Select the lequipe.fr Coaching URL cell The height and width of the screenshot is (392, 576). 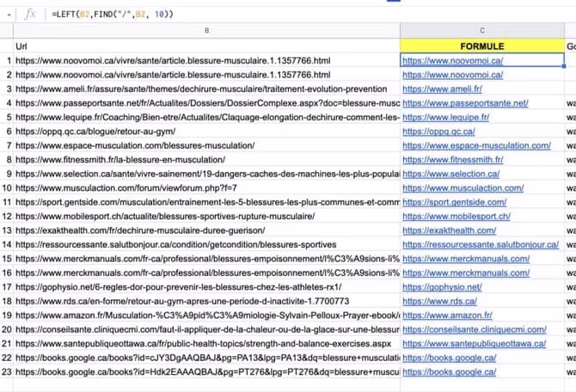pyautogui.click(x=207, y=117)
